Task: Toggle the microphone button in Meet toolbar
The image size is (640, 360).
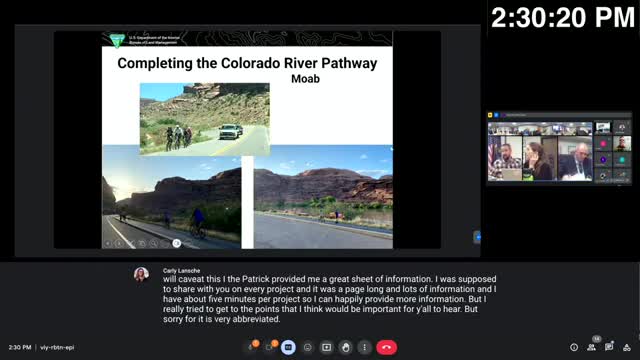Action: pyautogui.click(x=251, y=347)
